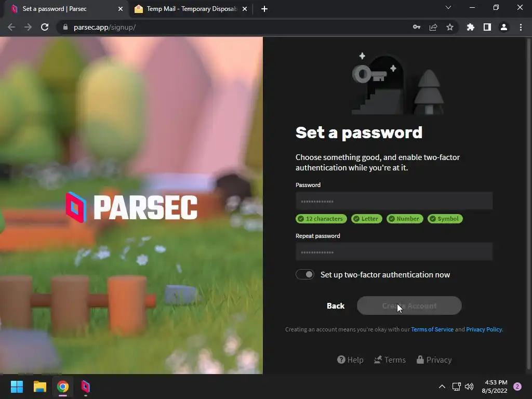This screenshot has height=399, width=532.
Task: Click the Create Account button
Action: [x=409, y=305]
